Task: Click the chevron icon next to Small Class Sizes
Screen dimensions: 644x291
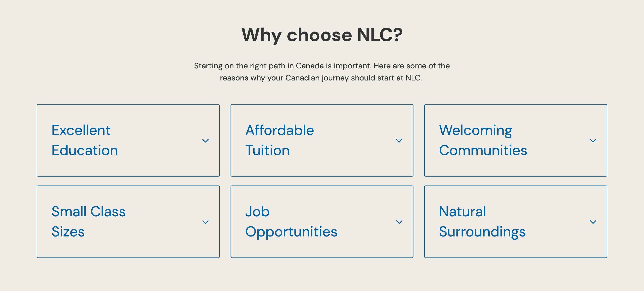Action: (x=205, y=222)
